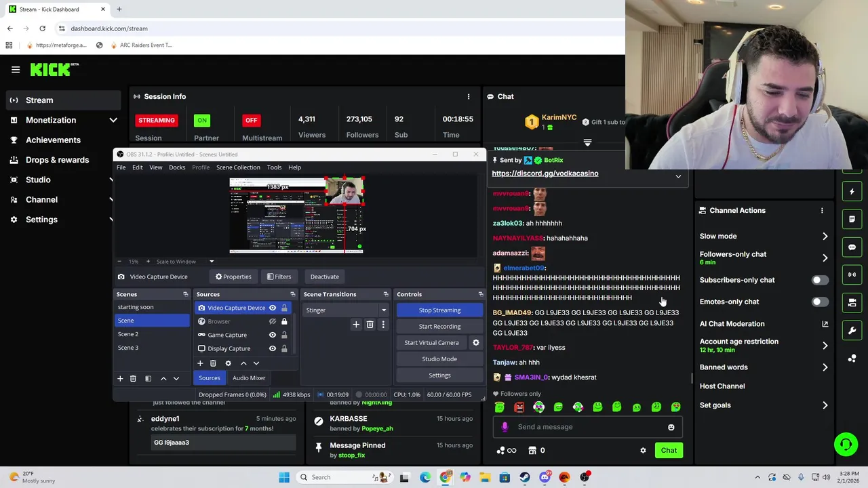Expand Slow mode options
868x488 pixels.
[x=825, y=237]
